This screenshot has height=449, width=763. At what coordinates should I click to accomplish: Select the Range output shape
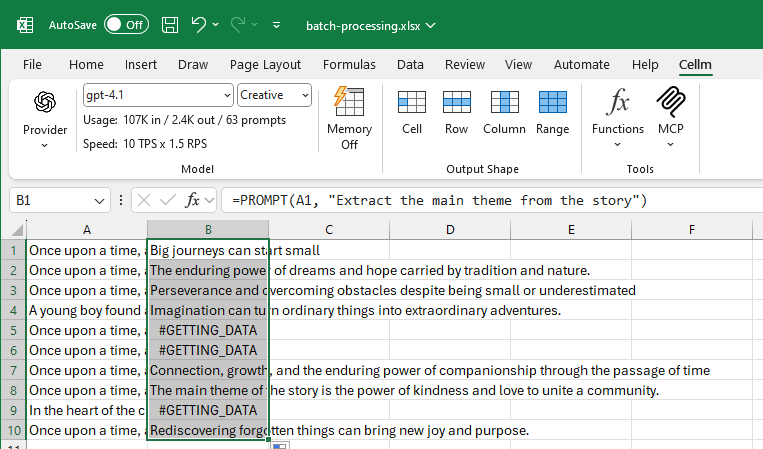click(552, 103)
